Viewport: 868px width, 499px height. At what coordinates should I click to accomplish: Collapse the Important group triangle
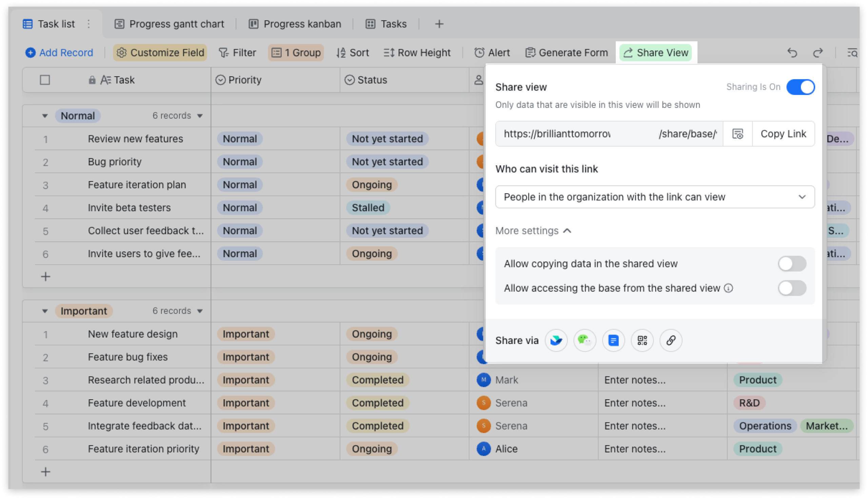(x=45, y=311)
